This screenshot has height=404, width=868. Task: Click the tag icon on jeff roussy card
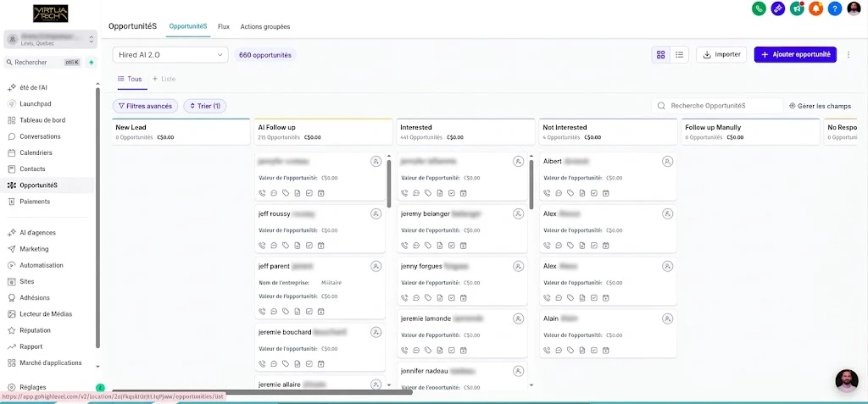286,245
